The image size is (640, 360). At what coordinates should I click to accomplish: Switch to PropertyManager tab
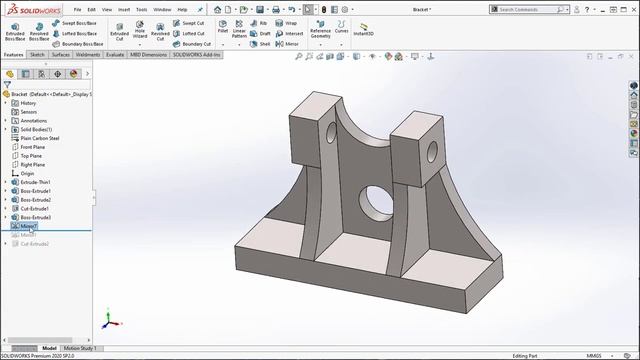(26, 74)
